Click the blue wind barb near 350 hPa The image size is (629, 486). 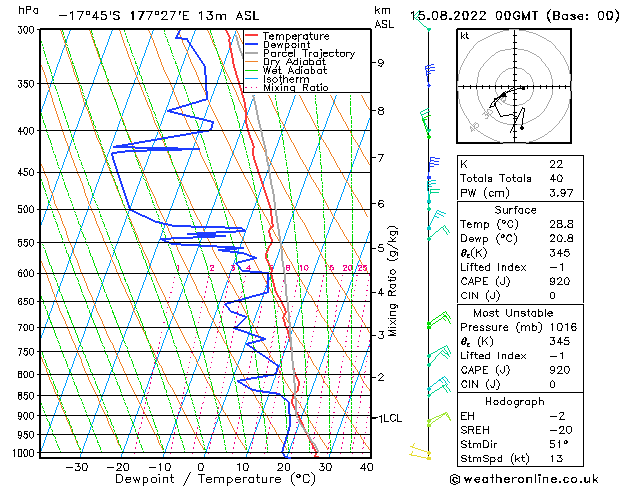click(x=429, y=75)
